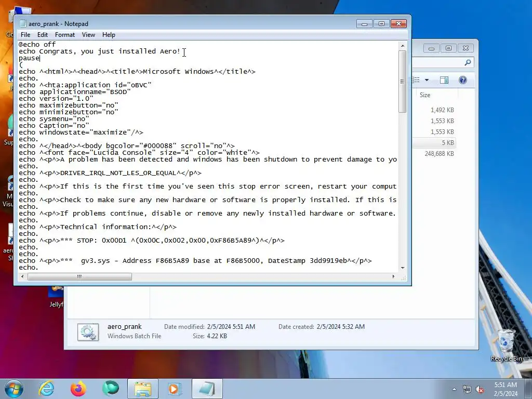Click the Date created value in details pane
The height and width of the screenshot is (399, 532).
(x=341, y=327)
